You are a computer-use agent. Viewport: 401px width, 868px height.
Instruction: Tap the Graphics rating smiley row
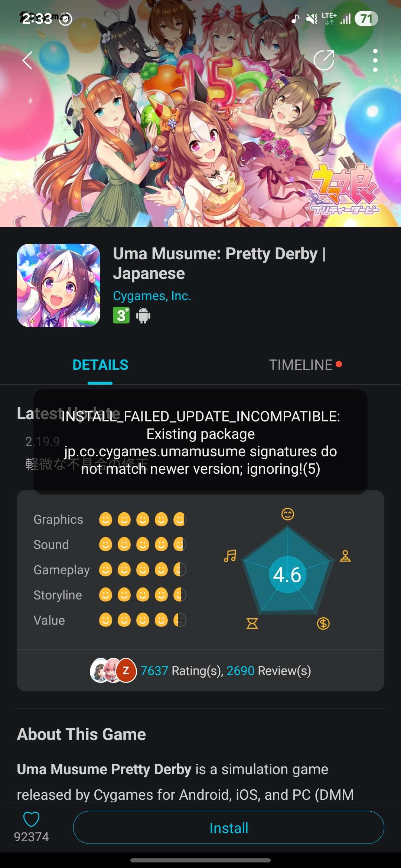pos(142,519)
